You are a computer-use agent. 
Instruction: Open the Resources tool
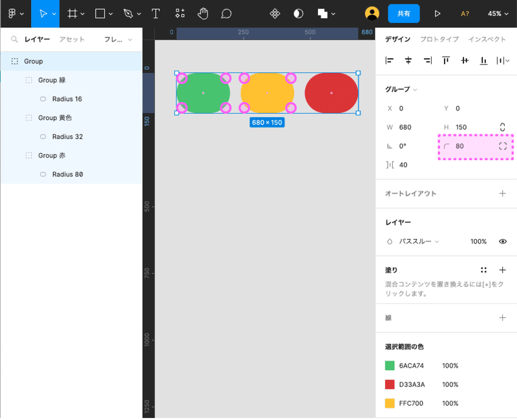coord(180,14)
